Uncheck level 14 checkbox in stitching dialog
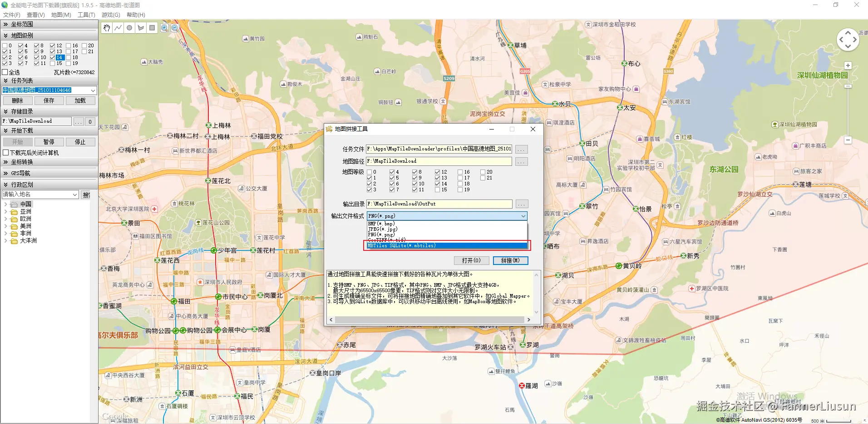868x424 pixels. tap(437, 184)
